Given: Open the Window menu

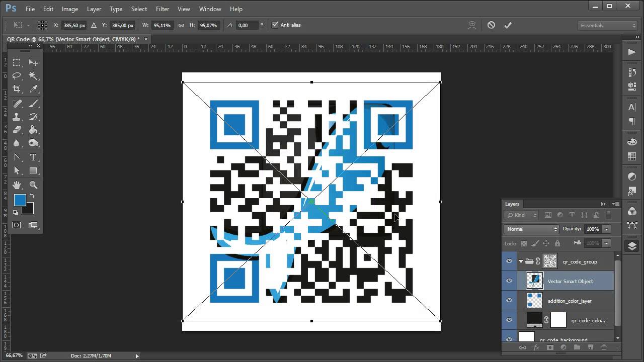Looking at the screenshot, I should point(210,9).
